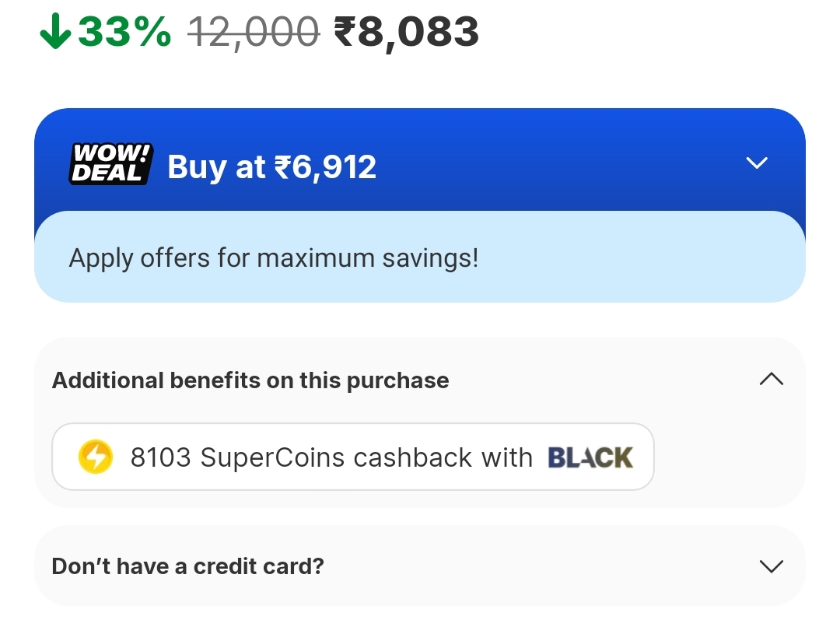Click Apply offers for maximum savings
Viewport: 840px width, 627px height.
click(274, 257)
